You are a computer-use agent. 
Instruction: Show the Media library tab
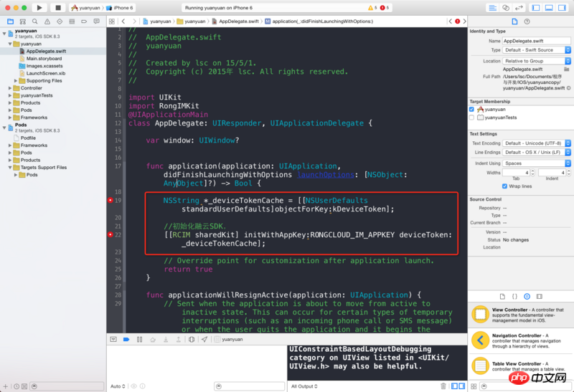tap(540, 296)
